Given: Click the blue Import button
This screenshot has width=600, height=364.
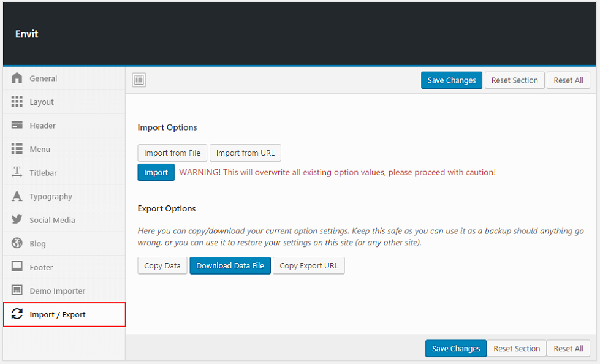Looking at the screenshot, I should click(x=156, y=173).
